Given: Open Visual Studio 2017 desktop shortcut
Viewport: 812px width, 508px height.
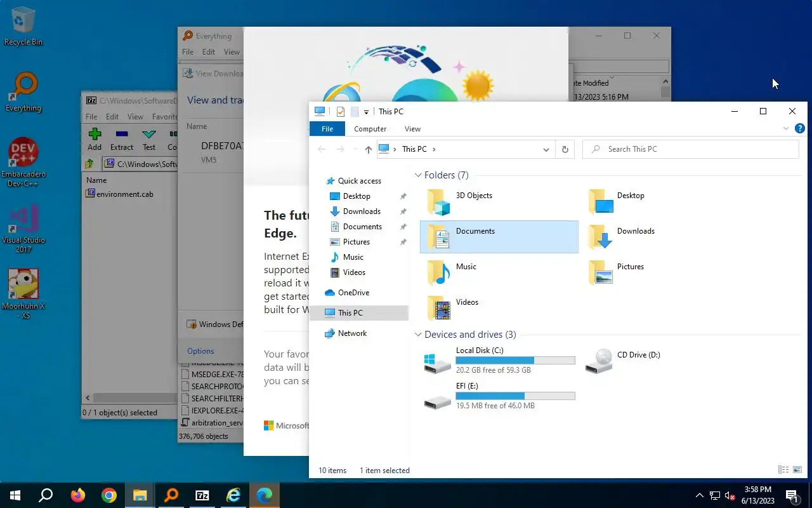Looking at the screenshot, I should (23, 229).
